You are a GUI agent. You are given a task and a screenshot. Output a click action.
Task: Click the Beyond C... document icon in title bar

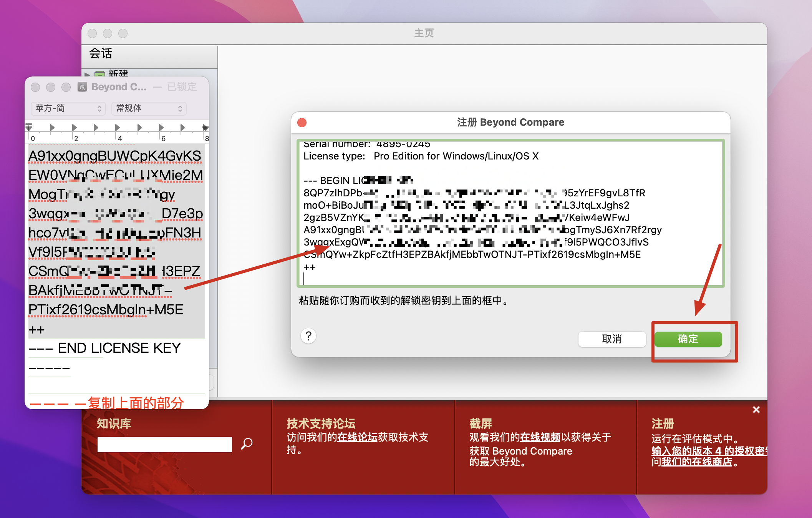(82, 87)
